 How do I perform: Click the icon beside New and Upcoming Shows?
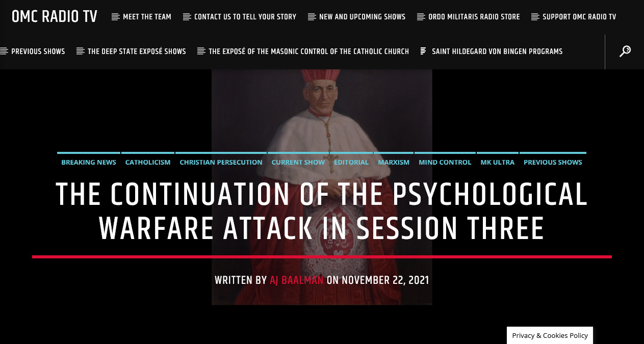(x=312, y=17)
